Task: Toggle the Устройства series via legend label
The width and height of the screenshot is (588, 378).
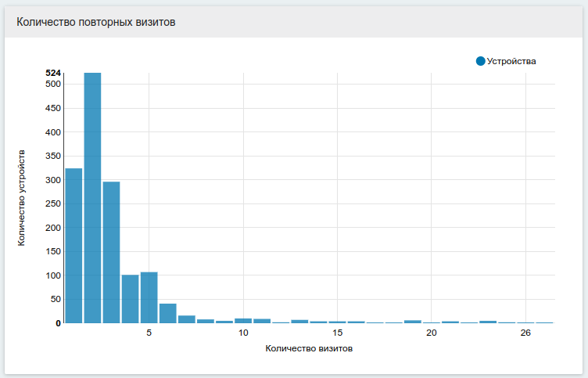Action: pos(511,61)
